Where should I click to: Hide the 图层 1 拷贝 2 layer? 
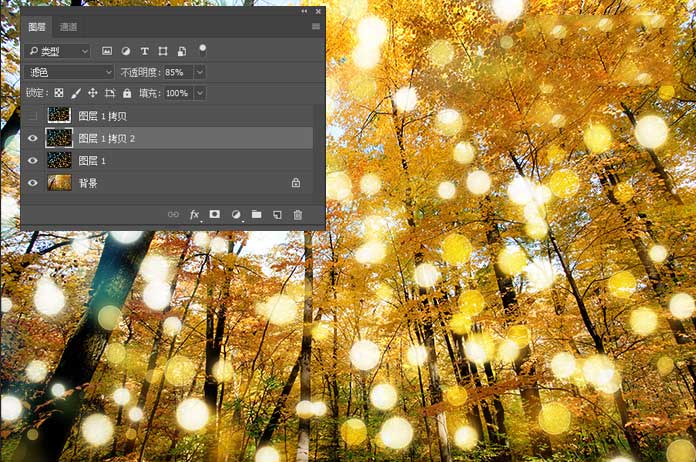point(33,138)
